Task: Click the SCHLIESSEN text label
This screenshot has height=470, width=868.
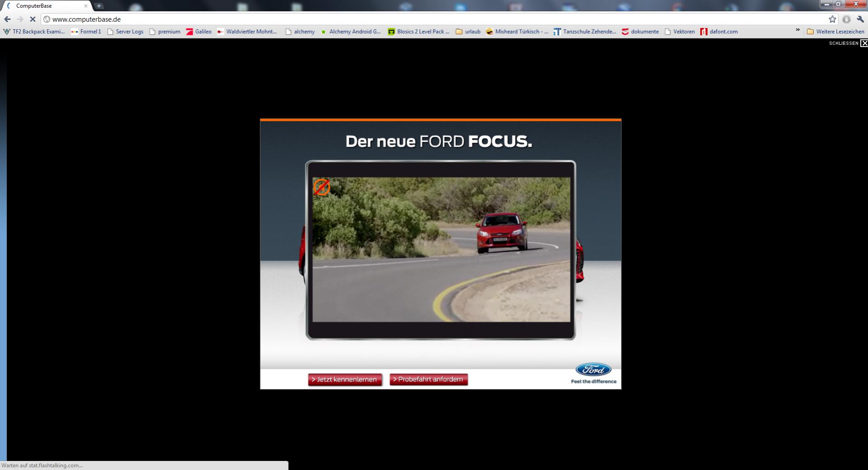Action: click(x=844, y=43)
